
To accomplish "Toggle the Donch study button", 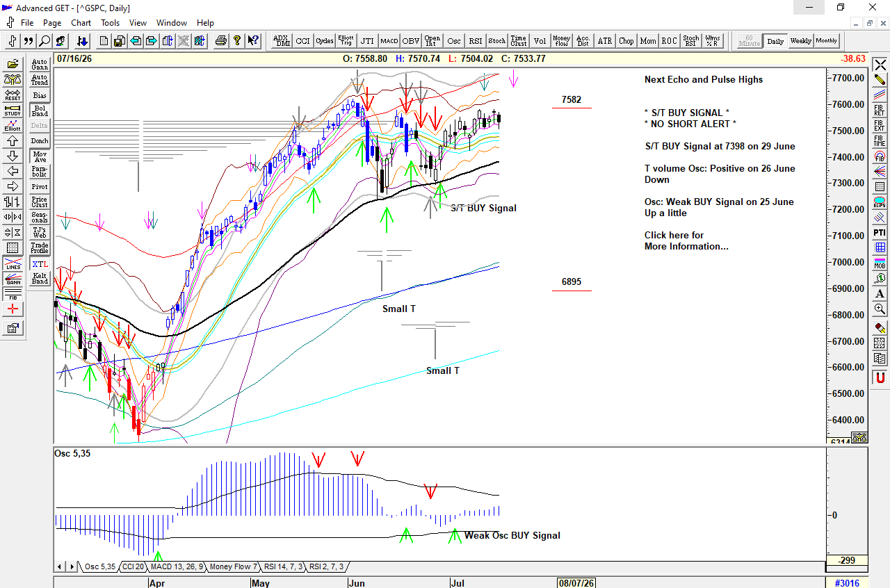I will pos(40,141).
